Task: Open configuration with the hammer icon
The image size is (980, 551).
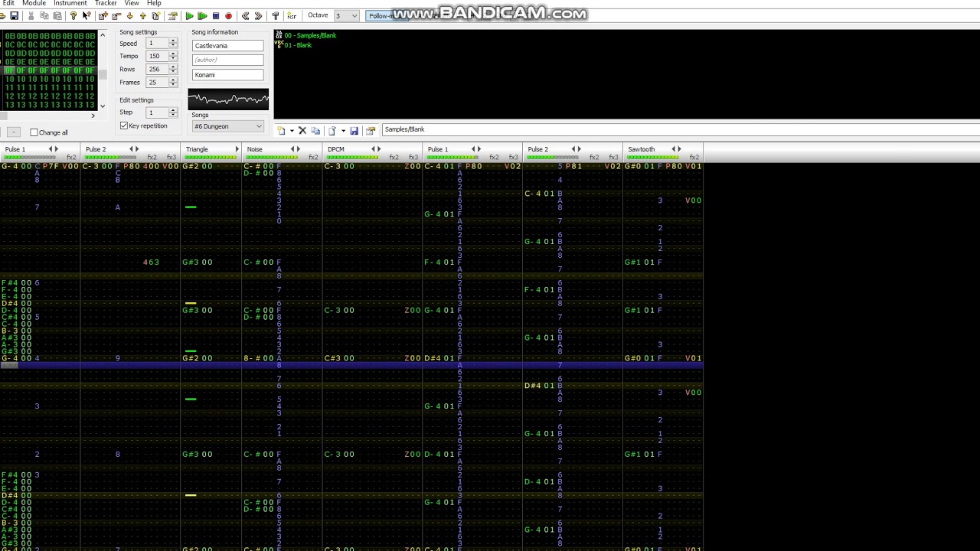Action: point(275,16)
